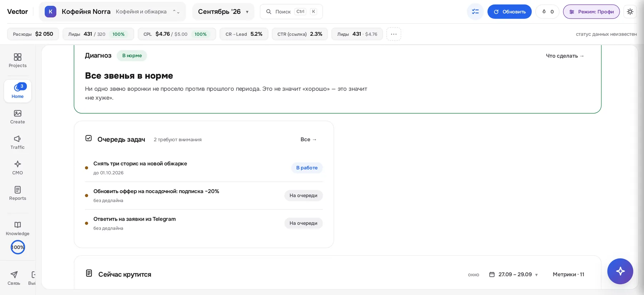Viewport: 644px width, 295px height.
Task: Open Projects in the sidebar
Action: (18, 60)
